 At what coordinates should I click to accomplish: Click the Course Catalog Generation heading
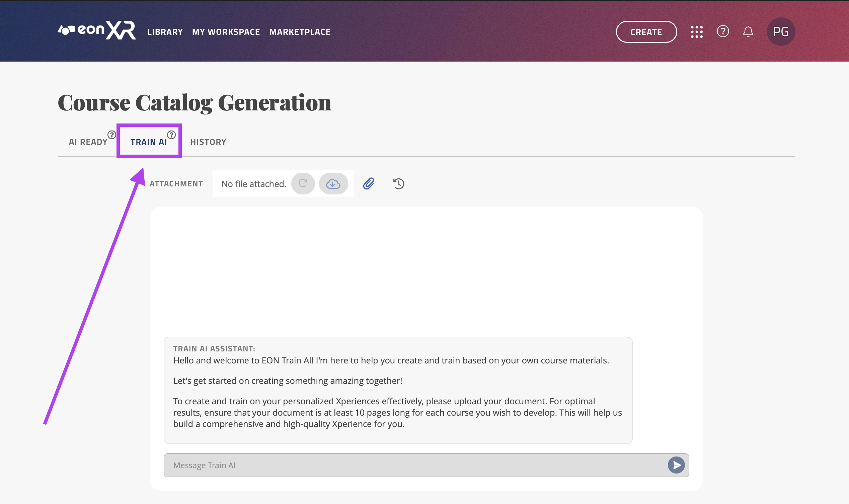click(194, 102)
